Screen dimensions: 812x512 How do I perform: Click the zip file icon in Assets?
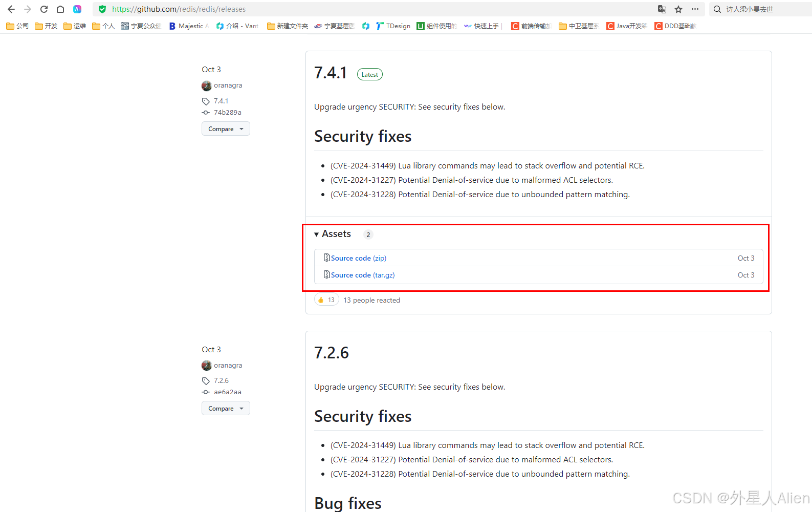[x=326, y=258]
